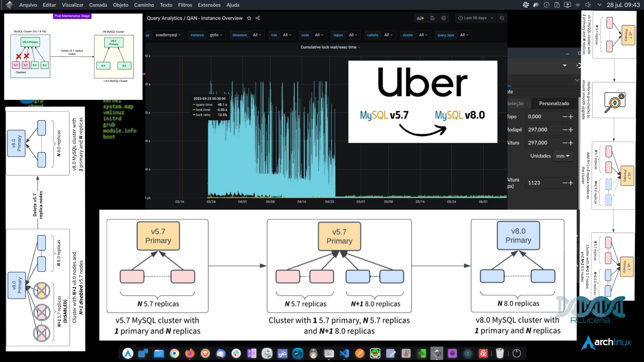Open the NVIDIA settings icon in dock

tap(422, 353)
